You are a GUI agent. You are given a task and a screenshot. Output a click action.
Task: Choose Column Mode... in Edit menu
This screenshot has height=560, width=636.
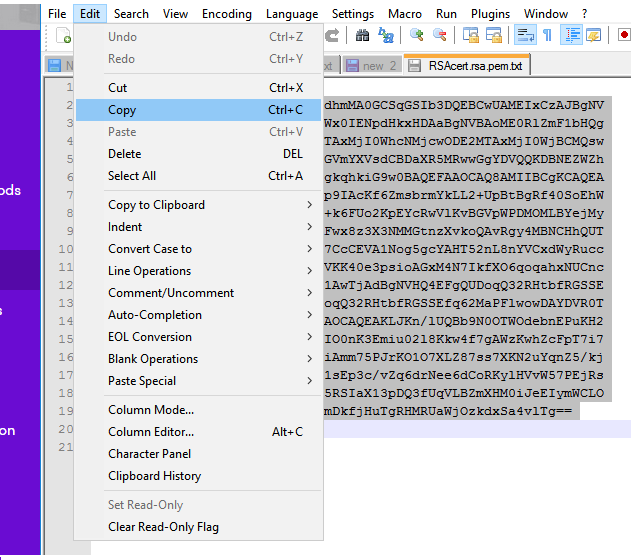point(199,410)
